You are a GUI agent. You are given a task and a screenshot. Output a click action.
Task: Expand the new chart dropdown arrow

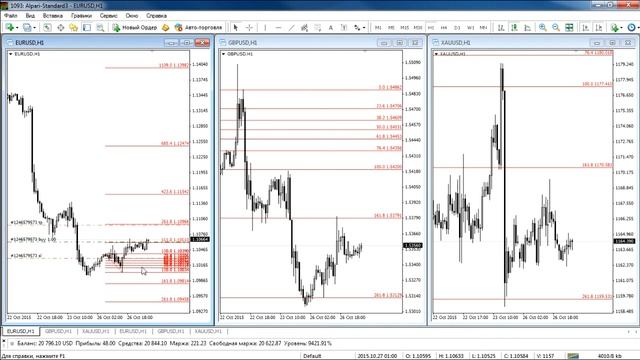(17, 28)
